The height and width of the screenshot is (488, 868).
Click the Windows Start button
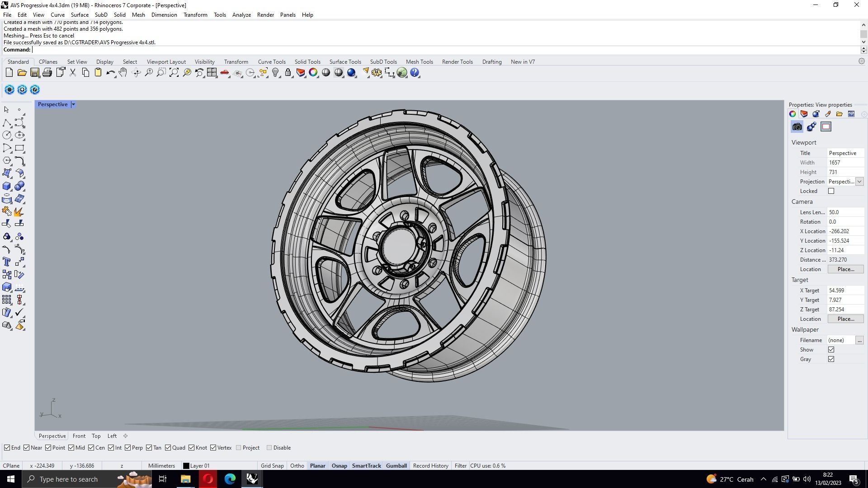pyautogui.click(x=11, y=479)
